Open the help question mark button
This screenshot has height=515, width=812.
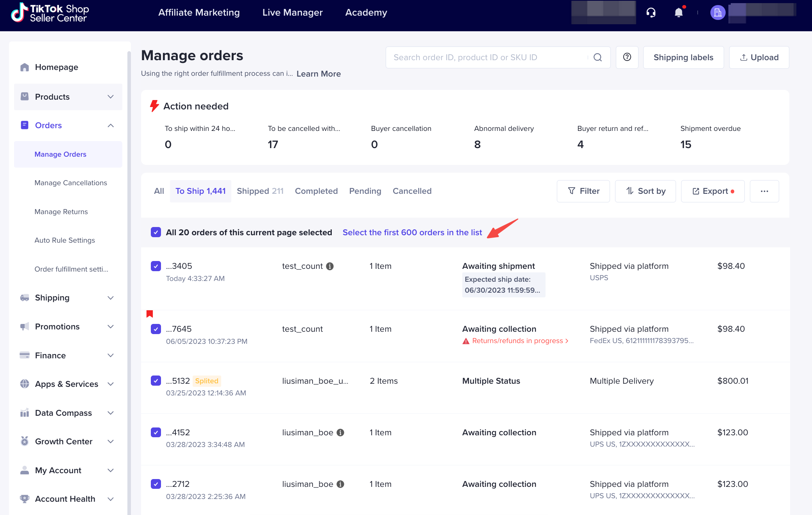click(x=627, y=57)
